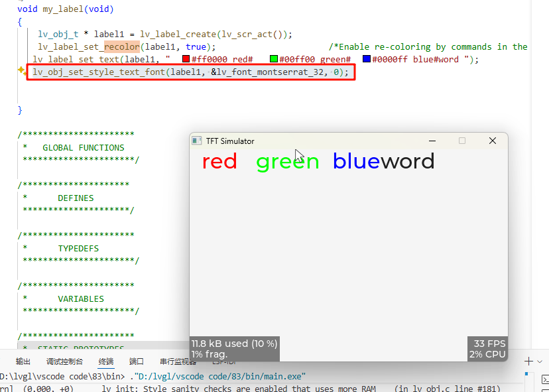Click the new terminal plus icon
Screen dimensions: 549x392
point(528,361)
